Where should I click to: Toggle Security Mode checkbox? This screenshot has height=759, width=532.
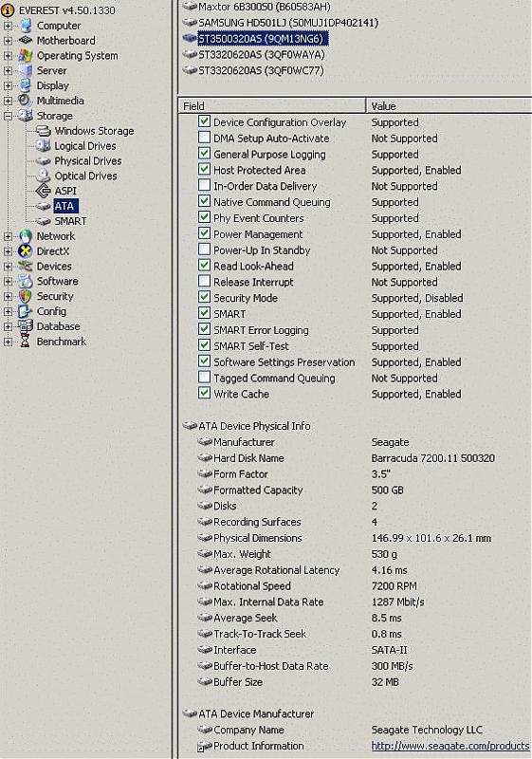click(204, 297)
